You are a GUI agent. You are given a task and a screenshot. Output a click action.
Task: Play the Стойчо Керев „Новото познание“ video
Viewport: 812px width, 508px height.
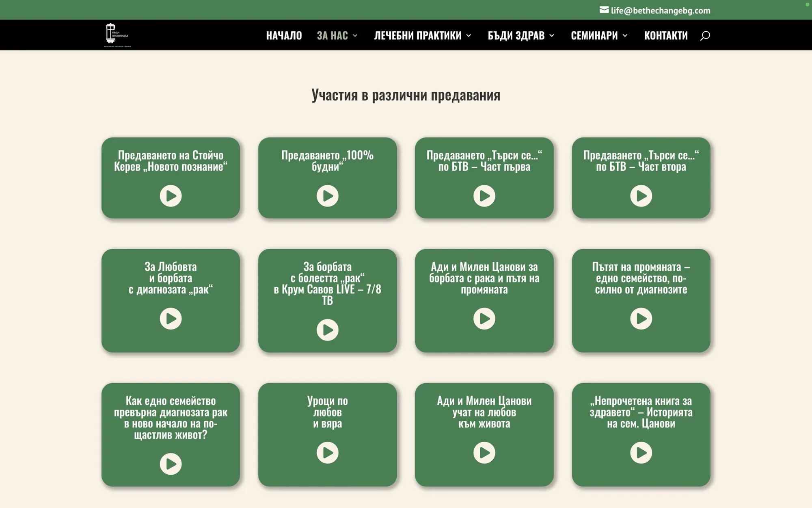tap(171, 196)
